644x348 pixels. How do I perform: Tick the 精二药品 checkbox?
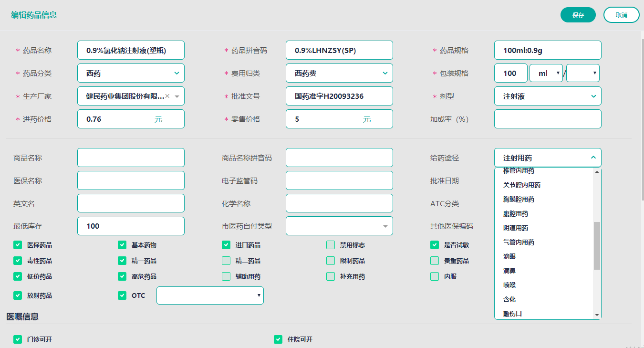click(226, 261)
